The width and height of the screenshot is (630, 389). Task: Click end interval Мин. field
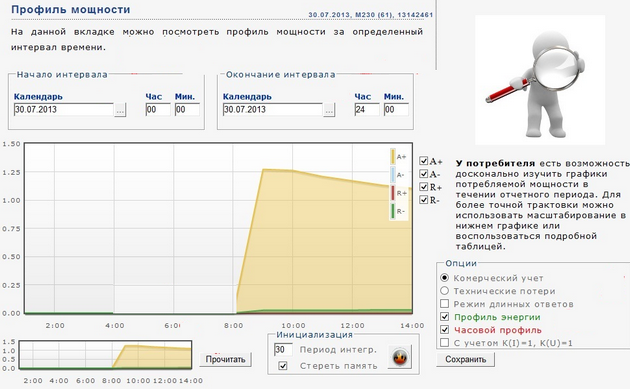click(396, 109)
